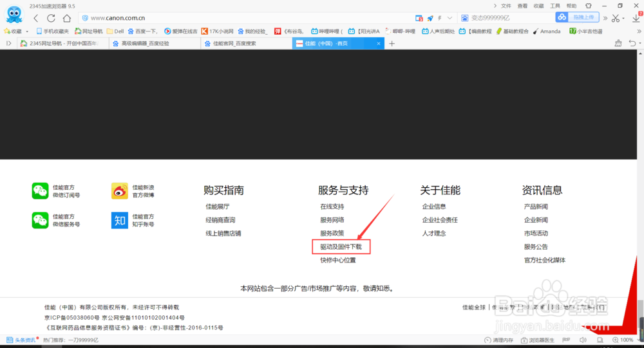Click the 佳能官方知乎账号 Zhihu icon
The height and width of the screenshot is (348, 644).
120,221
